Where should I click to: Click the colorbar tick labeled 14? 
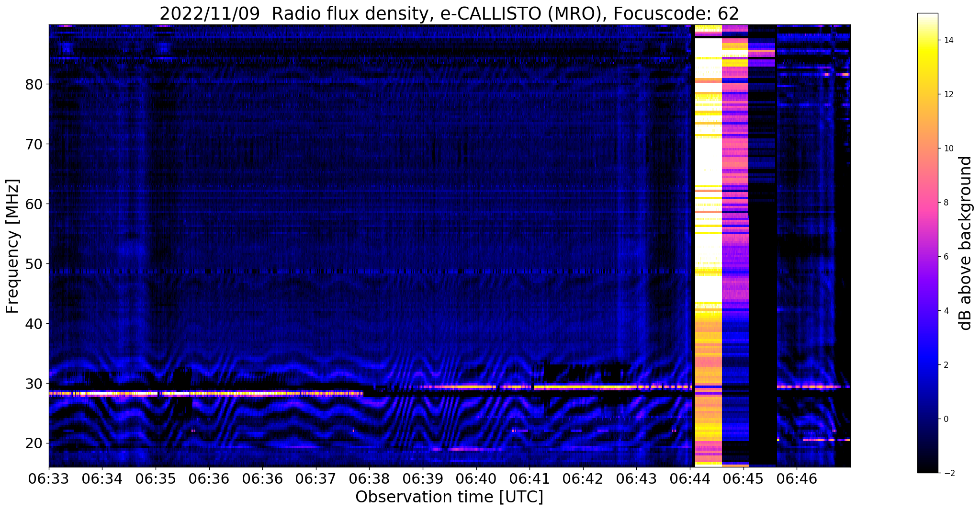(x=948, y=40)
